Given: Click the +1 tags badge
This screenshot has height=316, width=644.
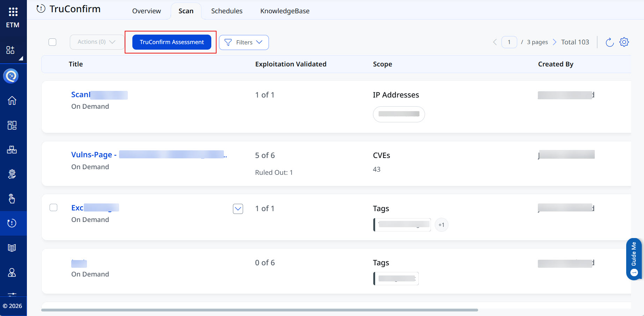Looking at the screenshot, I should tap(441, 225).
